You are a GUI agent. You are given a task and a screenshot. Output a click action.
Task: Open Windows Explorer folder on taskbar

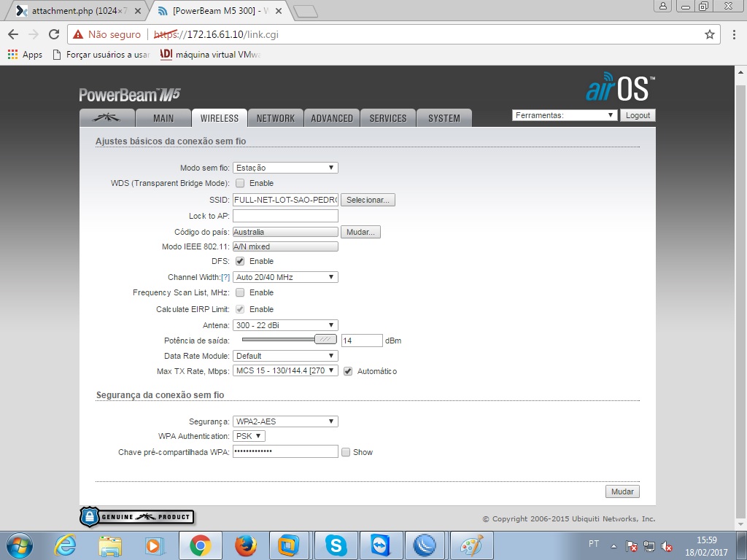coord(110,545)
